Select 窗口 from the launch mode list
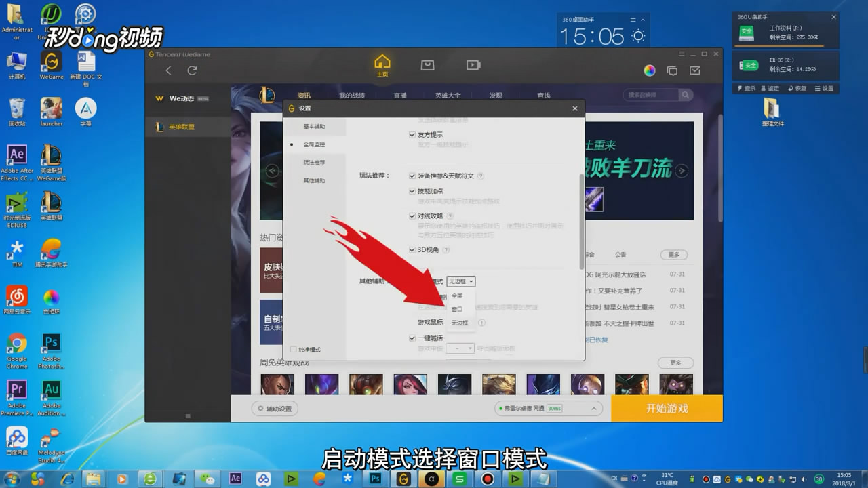 [x=458, y=308]
